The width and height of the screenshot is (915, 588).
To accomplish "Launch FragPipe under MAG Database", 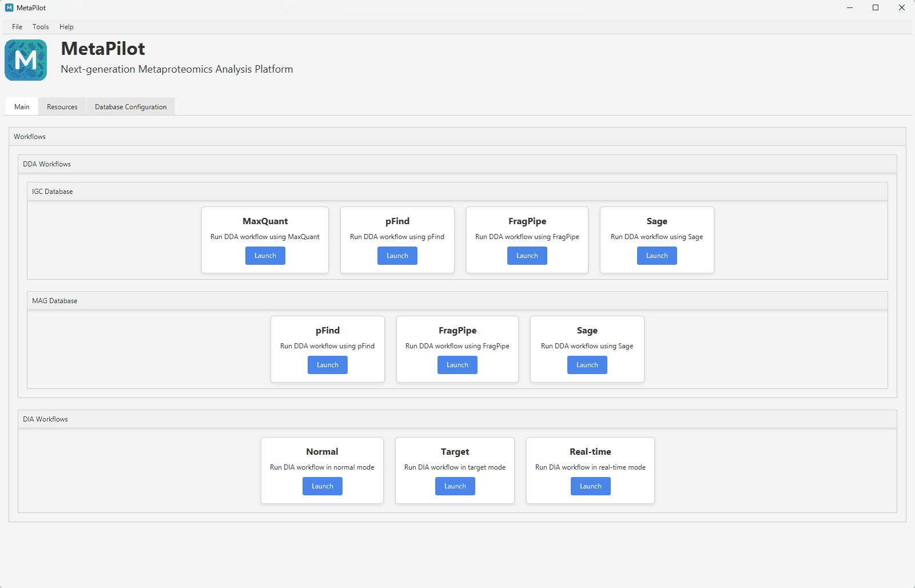I will tap(457, 364).
